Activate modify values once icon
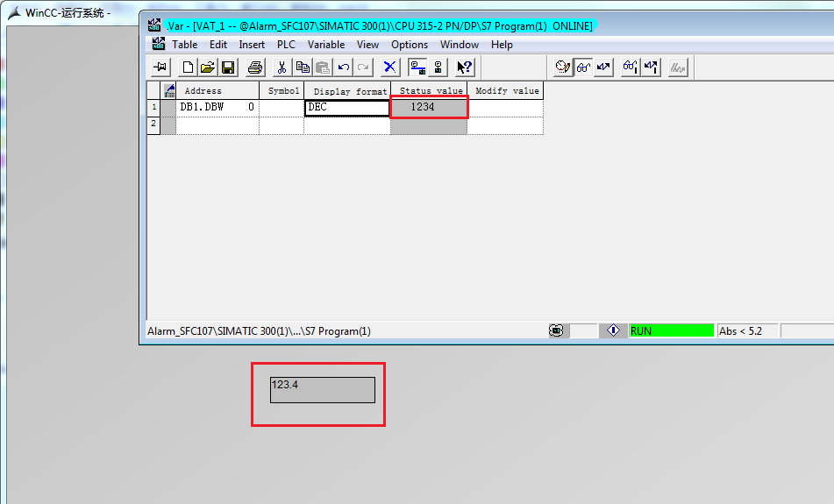 [651, 67]
